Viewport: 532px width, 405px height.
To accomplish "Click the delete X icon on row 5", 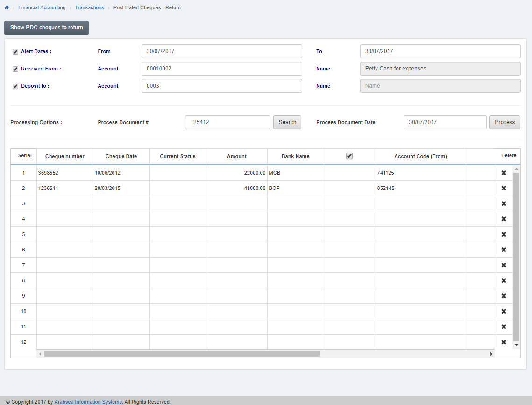I will (x=504, y=234).
